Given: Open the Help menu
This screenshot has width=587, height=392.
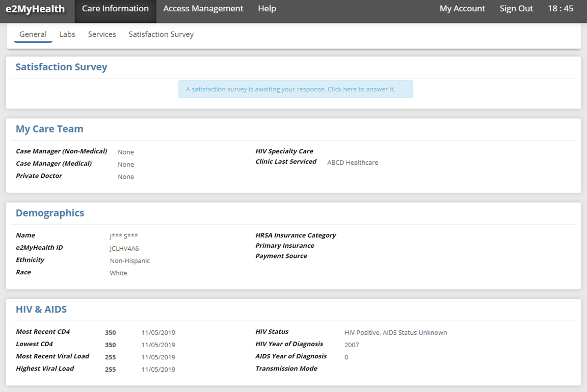Looking at the screenshot, I should (x=267, y=9).
